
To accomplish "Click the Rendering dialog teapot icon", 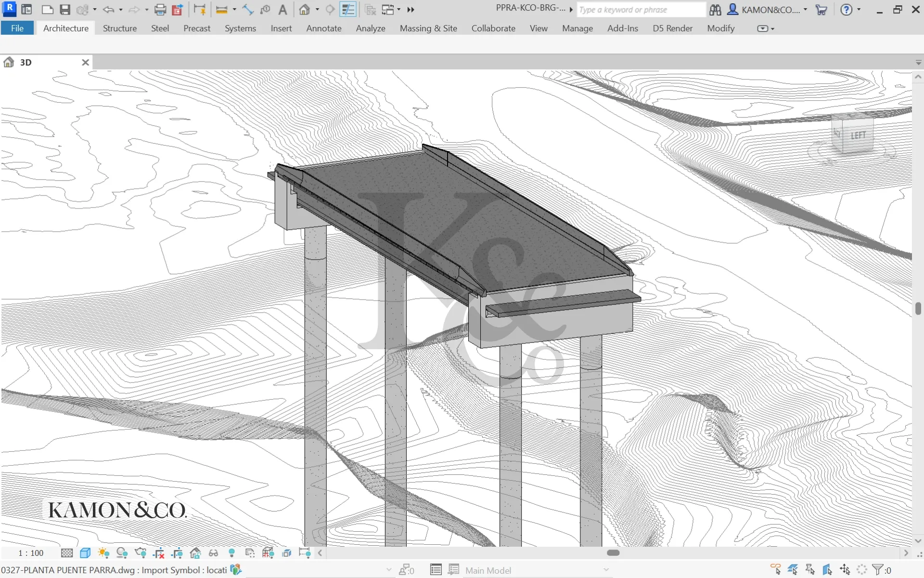I will (x=141, y=553).
